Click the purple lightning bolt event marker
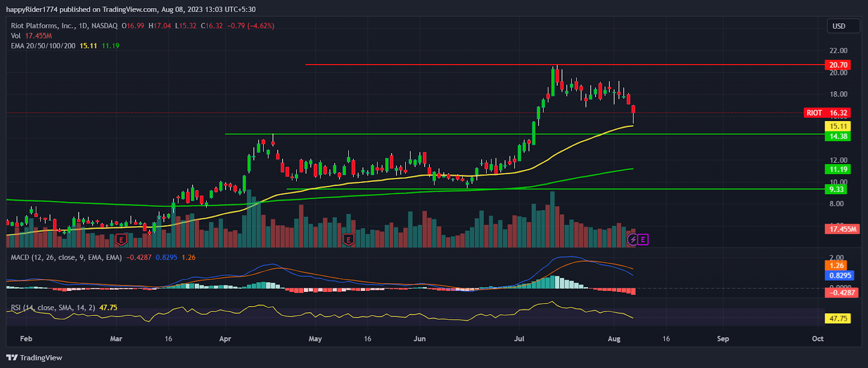The height and width of the screenshot is (368, 868). (633, 239)
